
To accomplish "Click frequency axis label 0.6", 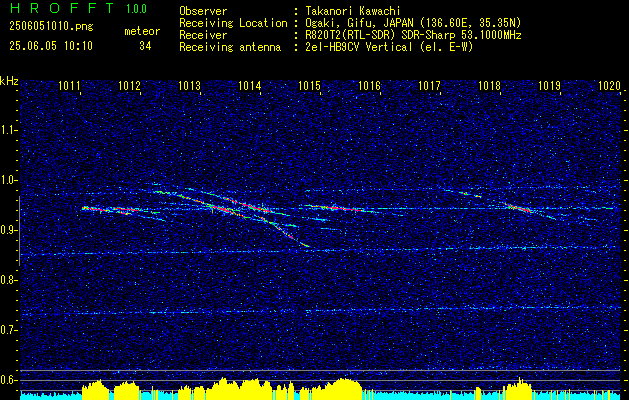I will click(9, 380).
